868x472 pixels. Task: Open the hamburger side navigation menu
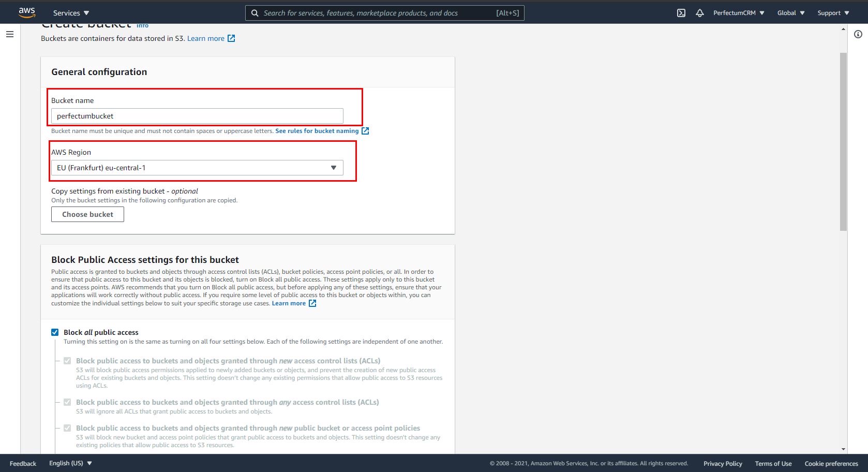[10, 34]
